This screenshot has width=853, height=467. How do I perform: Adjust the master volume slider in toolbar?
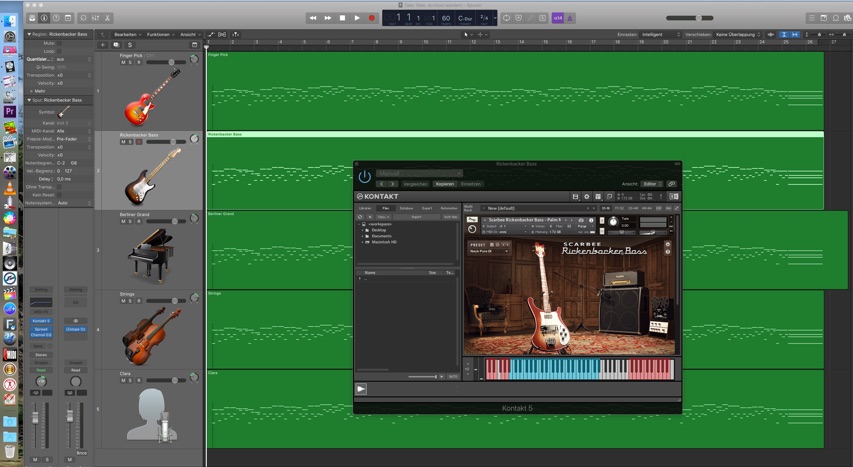[x=690, y=18]
